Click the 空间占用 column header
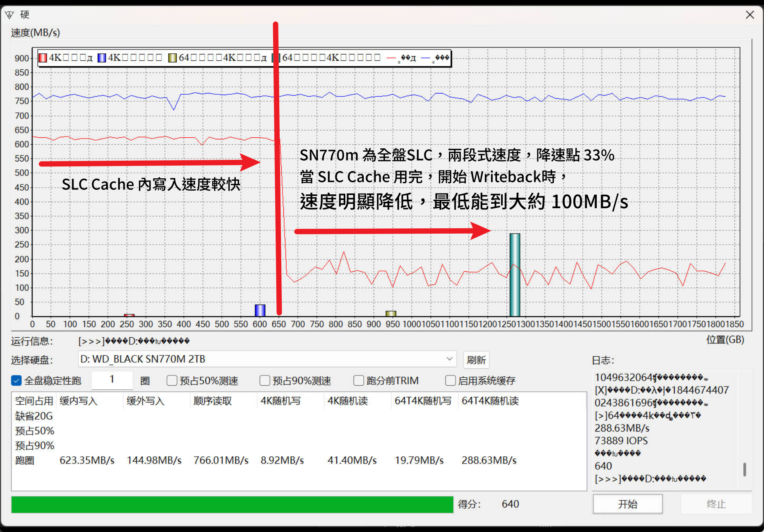Image resolution: width=764 pixels, height=532 pixels. point(34,401)
